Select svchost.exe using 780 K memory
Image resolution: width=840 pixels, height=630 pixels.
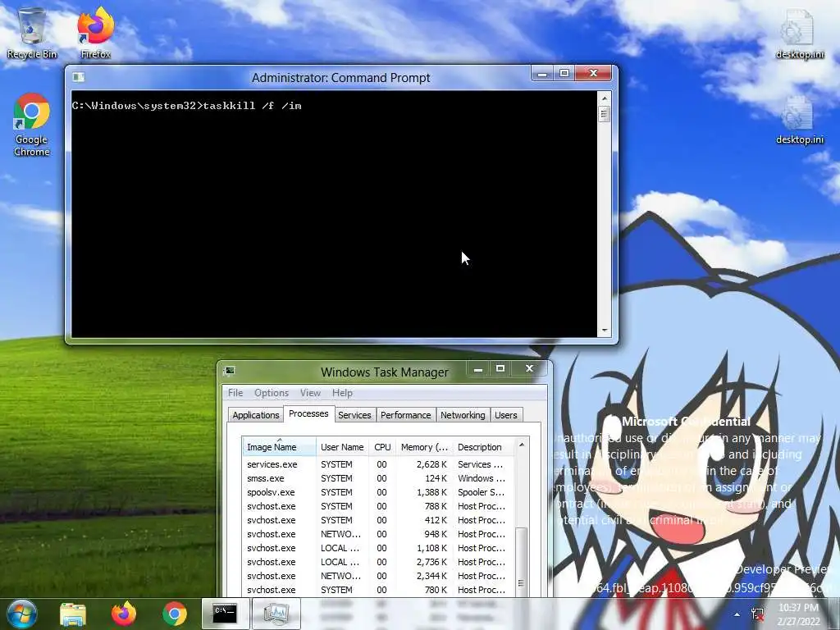pyautogui.click(x=377, y=590)
